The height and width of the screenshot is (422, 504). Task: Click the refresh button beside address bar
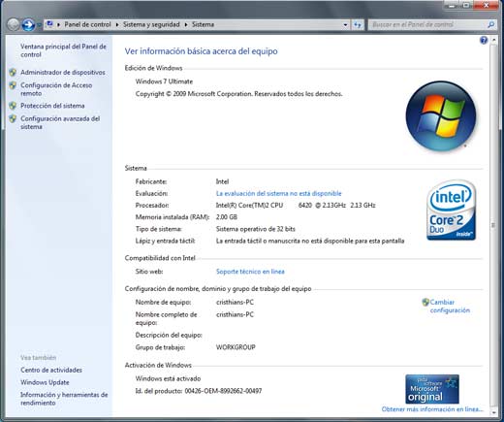click(358, 24)
